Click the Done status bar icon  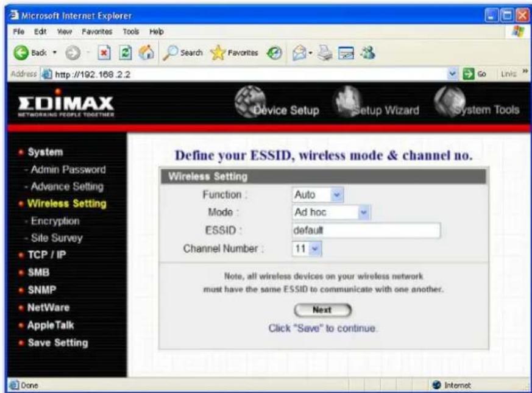pyautogui.click(x=14, y=385)
